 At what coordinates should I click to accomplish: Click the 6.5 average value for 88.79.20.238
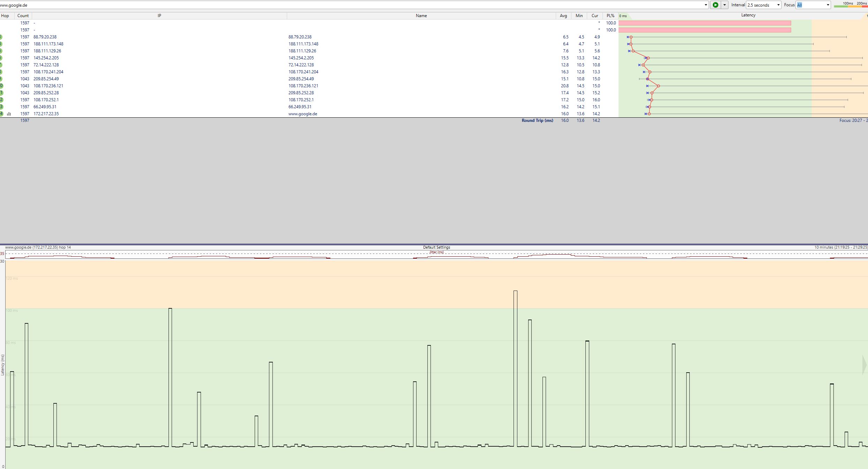(x=566, y=37)
